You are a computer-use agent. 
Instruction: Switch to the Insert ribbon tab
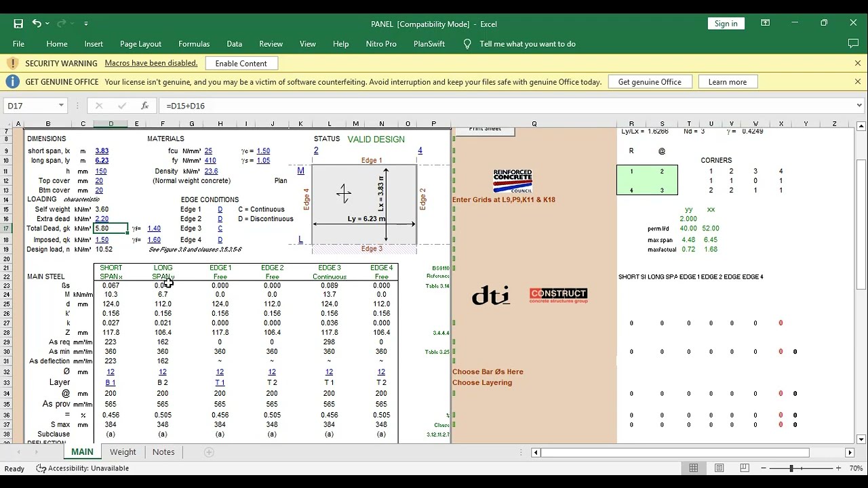[94, 44]
